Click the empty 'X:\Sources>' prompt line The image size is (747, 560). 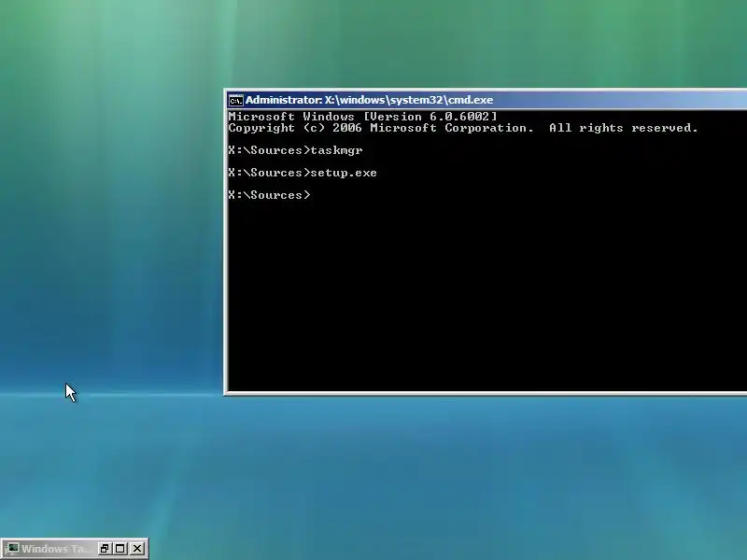(x=269, y=195)
